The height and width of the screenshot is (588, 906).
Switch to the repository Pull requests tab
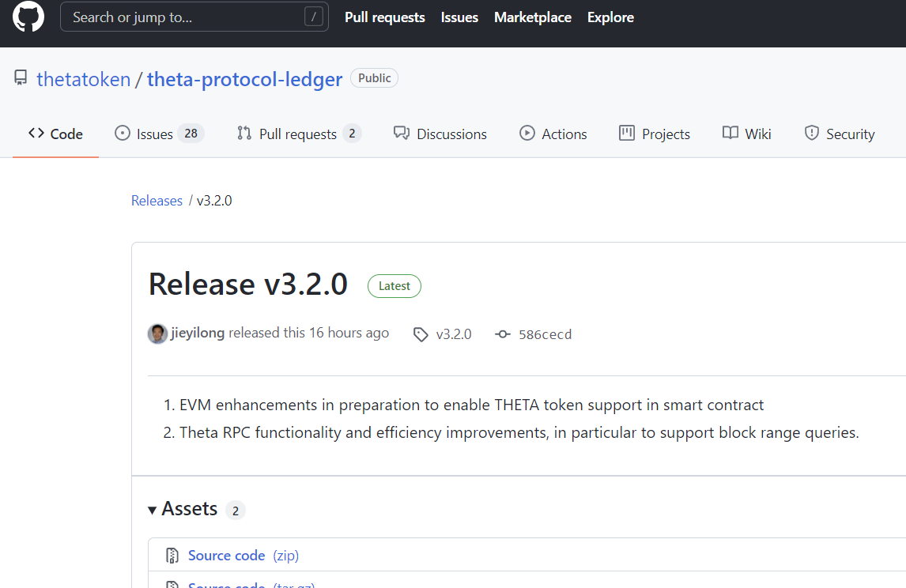[300, 134]
